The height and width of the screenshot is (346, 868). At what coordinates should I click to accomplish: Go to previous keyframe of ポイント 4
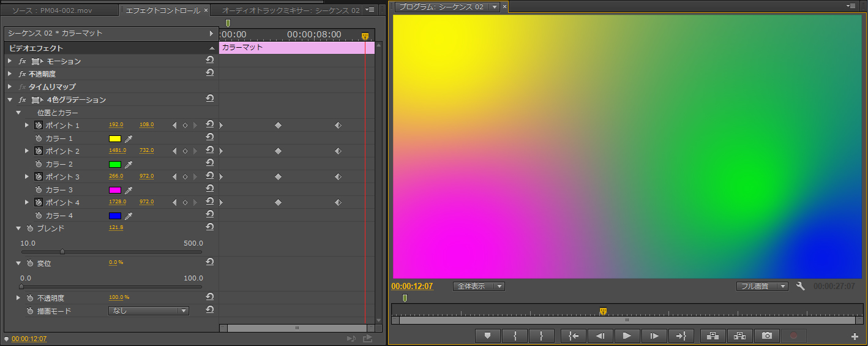(x=174, y=203)
